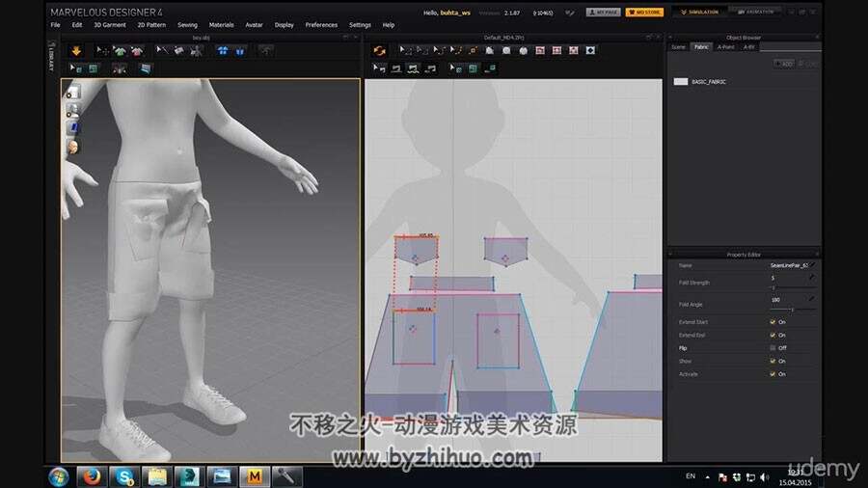Select the Edit Pattern arrow tool in 2D toolbar
The width and height of the screenshot is (868, 488).
[x=405, y=50]
